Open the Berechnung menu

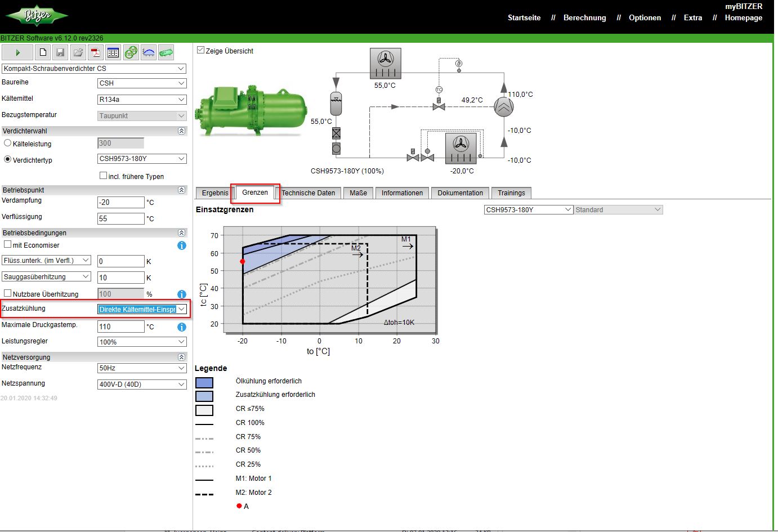click(585, 18)
